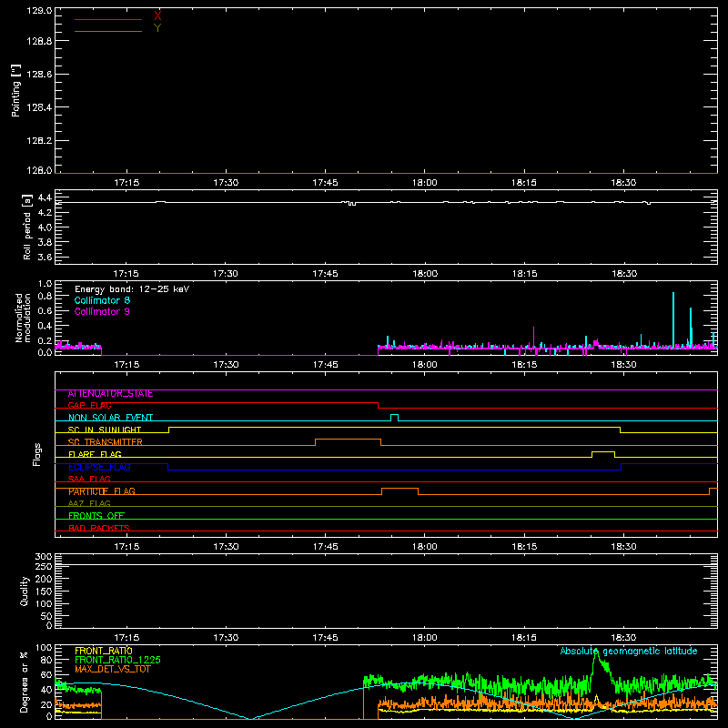This screenshot has width=728, height=728.
Task: Click 17:30 under the Roll period plot
Action: [226, 274]
